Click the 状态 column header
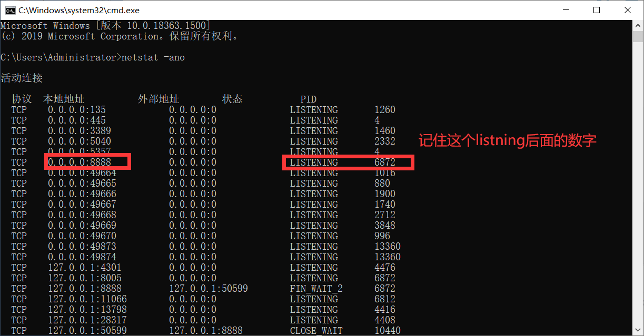 pyautogui.click(x=232, y=99)
